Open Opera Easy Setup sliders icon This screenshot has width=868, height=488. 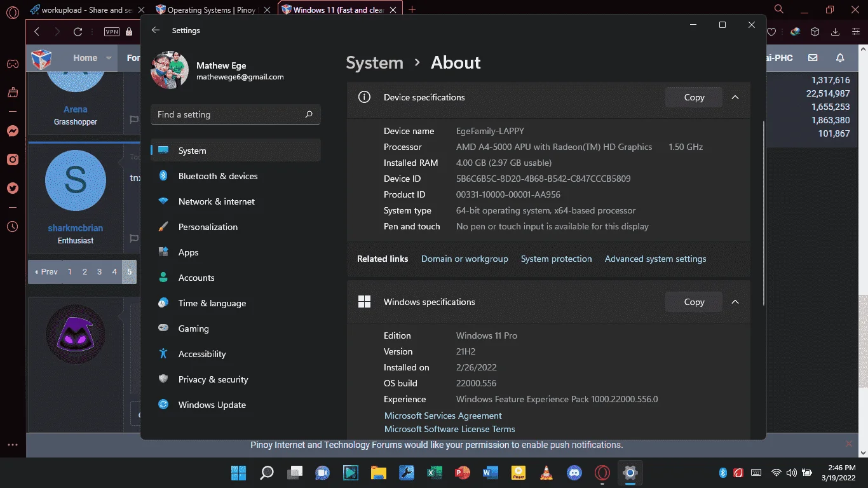pos(855,32)
